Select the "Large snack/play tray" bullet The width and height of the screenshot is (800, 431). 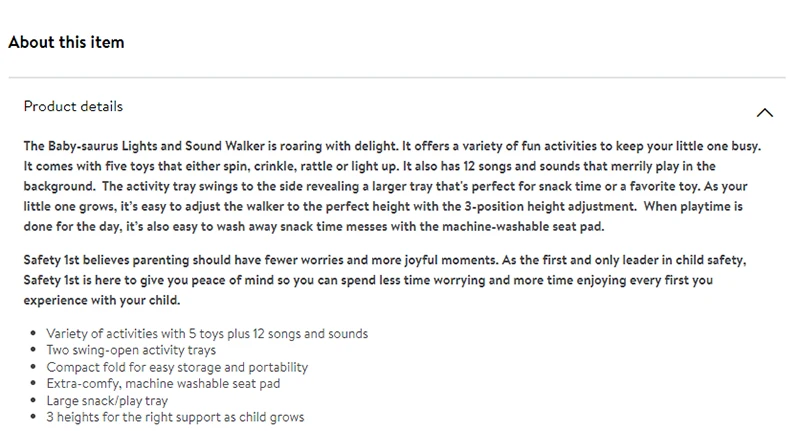(x=107, y=400)
